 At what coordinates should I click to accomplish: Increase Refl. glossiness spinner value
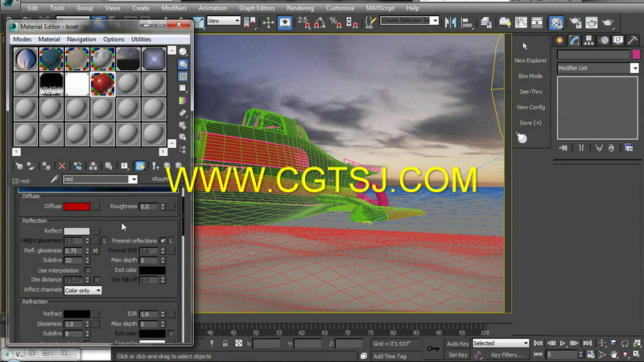click(x=88, y=249)
